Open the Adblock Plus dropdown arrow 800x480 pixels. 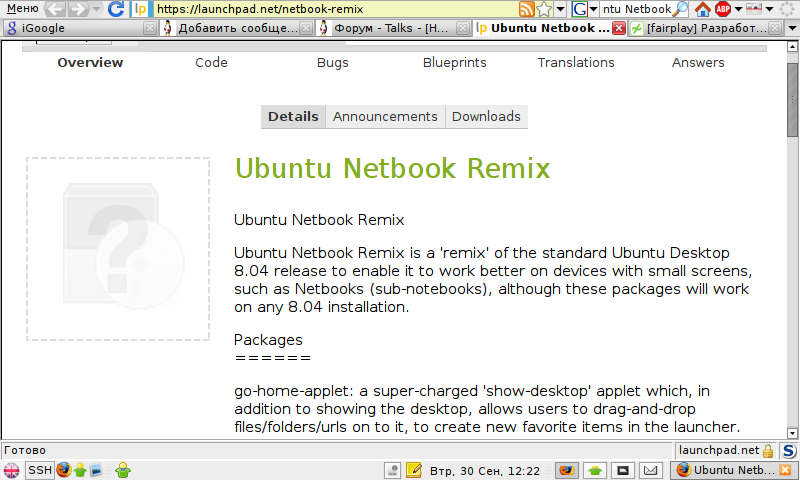pos(738,9)
